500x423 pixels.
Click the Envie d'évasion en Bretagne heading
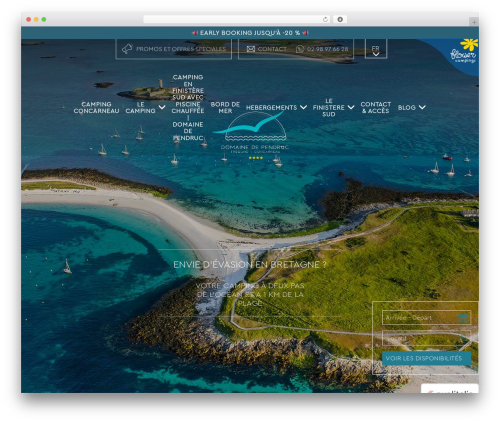(x=250, y=264)
